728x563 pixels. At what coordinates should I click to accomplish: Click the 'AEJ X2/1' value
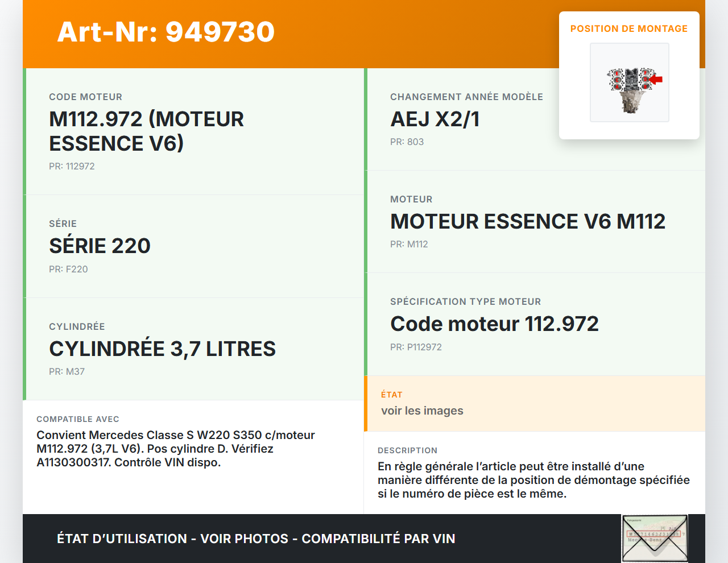pyautogui.click(x=435, y=119)
